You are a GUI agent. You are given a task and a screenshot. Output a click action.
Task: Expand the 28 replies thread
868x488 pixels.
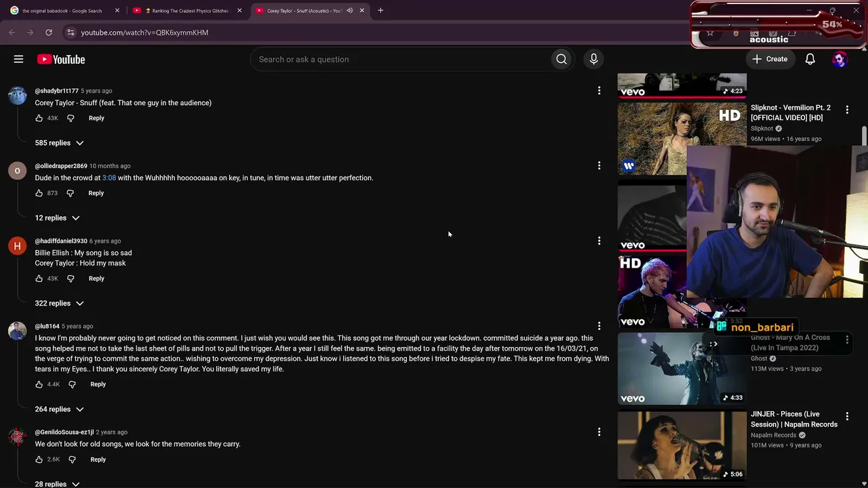(x=58, y=484)
